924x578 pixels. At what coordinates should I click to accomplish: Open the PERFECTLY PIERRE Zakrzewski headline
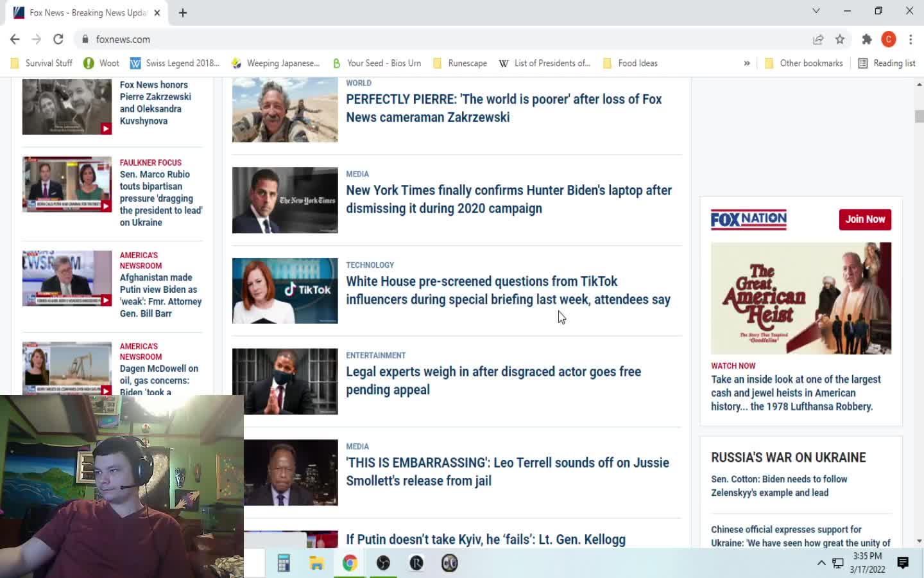click(x=504, y=108)
